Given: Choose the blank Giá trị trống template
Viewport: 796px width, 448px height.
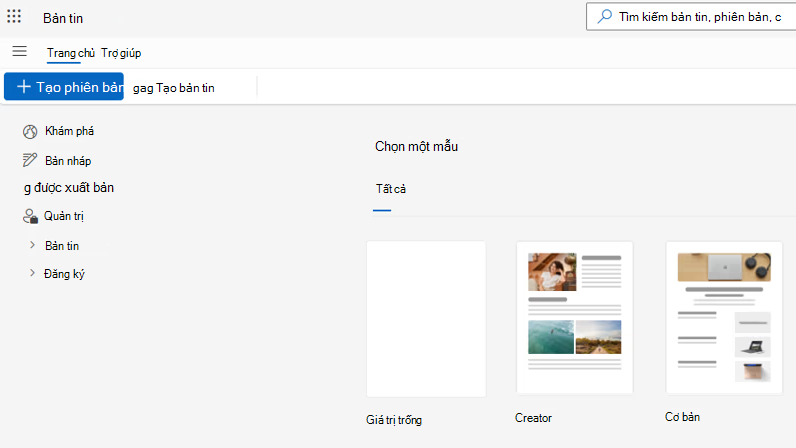Looking at the screenshot, I should tap(426, 319).
